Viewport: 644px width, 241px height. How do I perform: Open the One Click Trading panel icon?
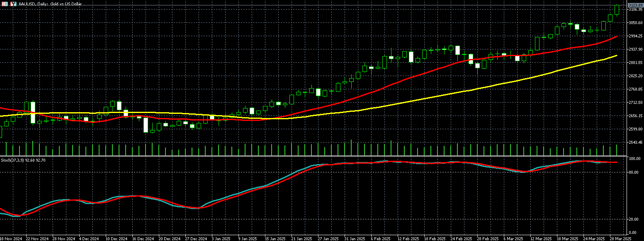(5, 4)
